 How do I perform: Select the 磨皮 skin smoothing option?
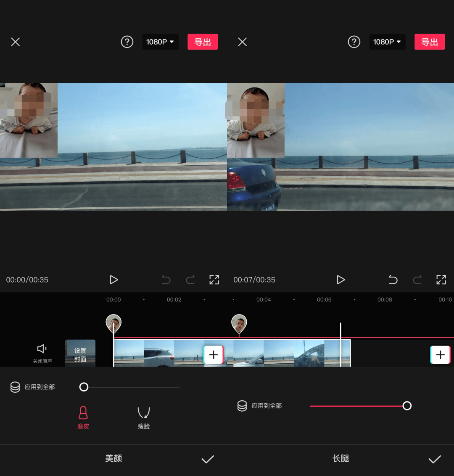(83, 418)
